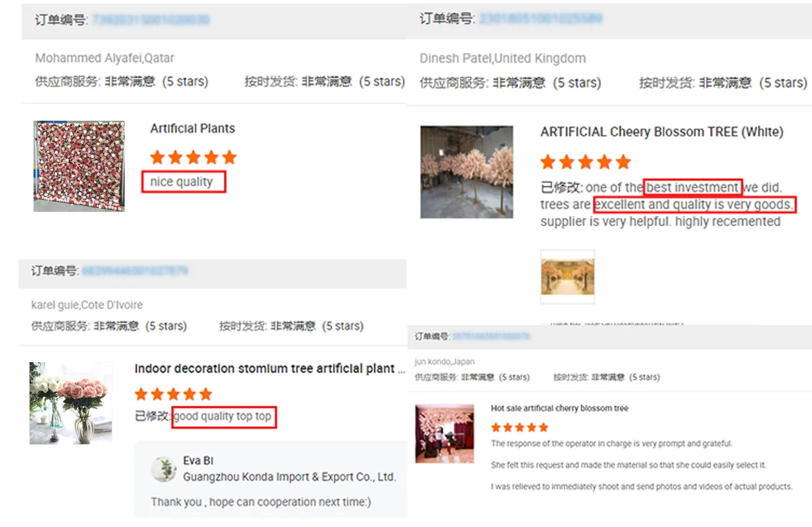Click star rating under Hot sale review
This screenshot has width=812, height=527.
520,427
